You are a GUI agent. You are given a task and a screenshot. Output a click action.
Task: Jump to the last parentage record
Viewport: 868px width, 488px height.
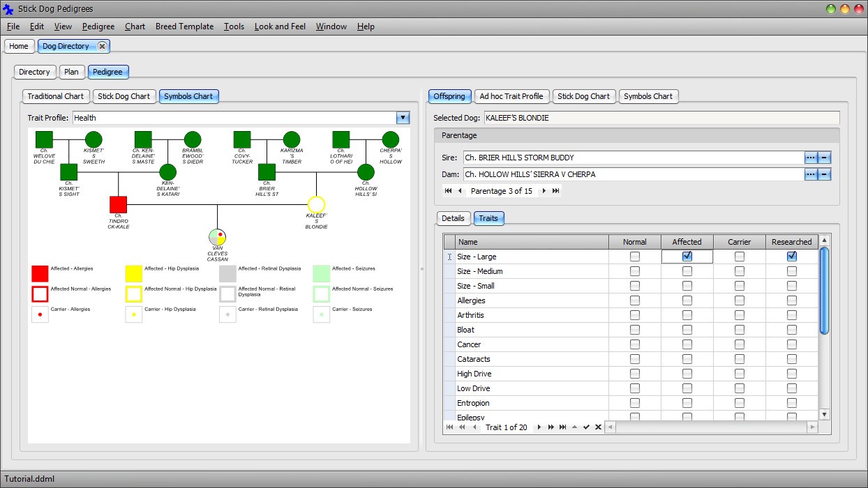pos(556,191)
